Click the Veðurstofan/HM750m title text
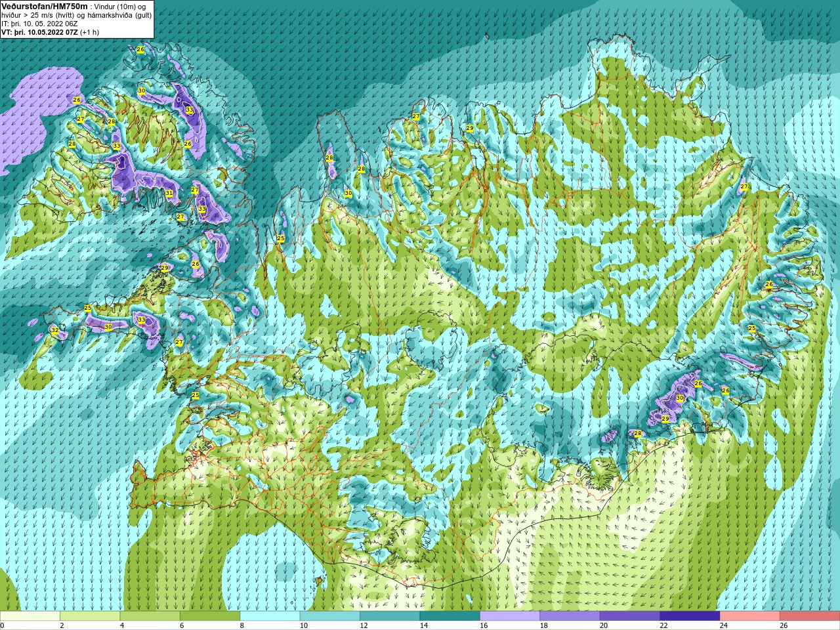 [44, 6]
